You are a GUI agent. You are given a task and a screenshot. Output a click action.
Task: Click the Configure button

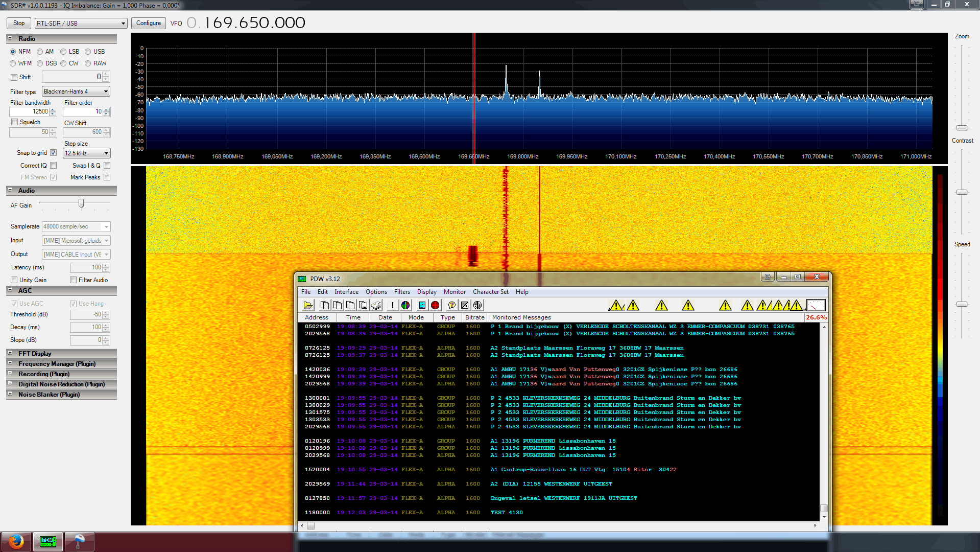[148, 23]
